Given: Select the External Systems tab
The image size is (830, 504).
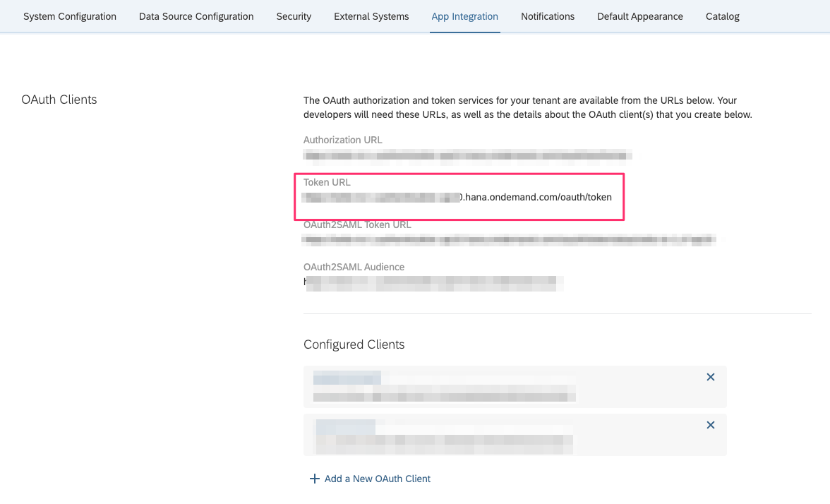Looking at the screenshot, I should [371, 16].
